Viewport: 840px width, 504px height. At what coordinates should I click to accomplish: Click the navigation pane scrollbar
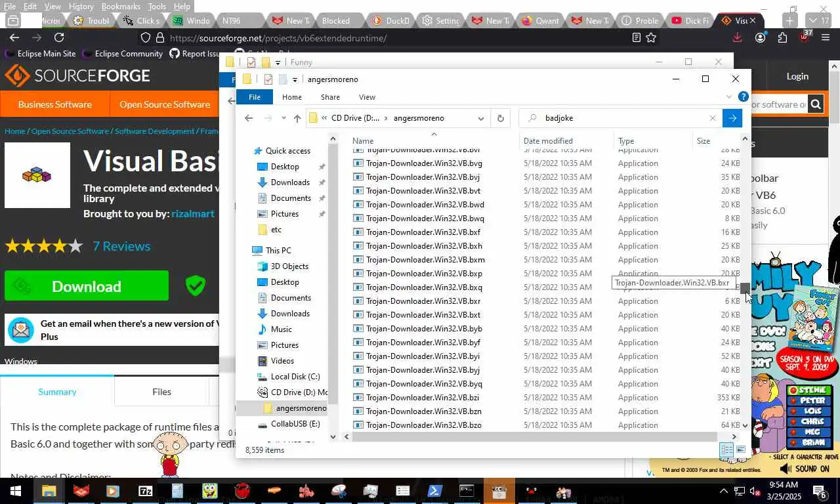click(333, 272)
